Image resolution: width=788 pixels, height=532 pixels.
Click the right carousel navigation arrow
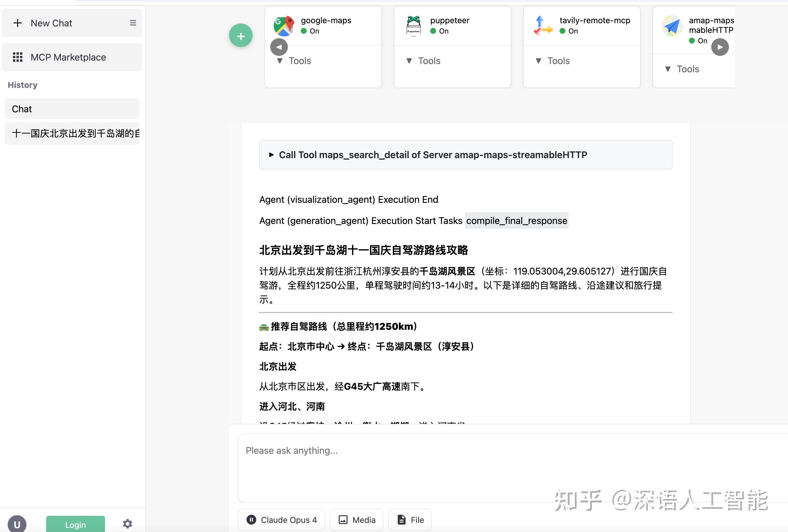click(x=720, y=47)
